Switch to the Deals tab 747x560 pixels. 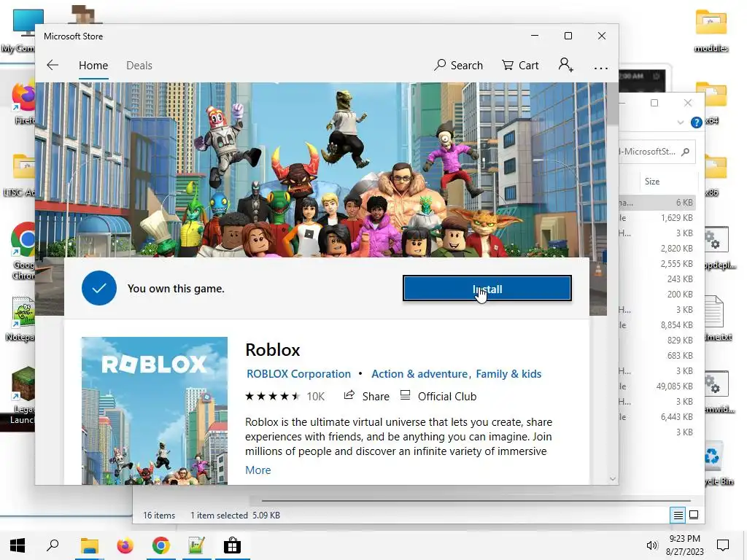coord(139,65)
